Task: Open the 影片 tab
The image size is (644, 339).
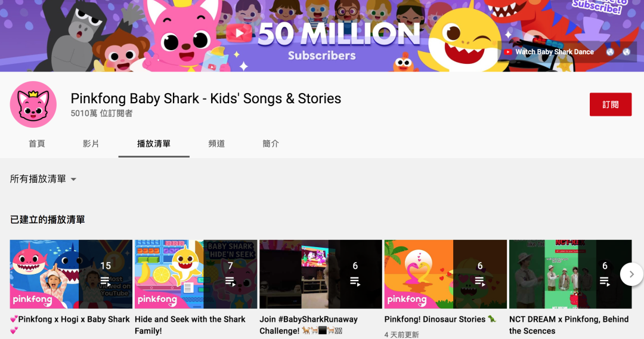Action: 91,144
